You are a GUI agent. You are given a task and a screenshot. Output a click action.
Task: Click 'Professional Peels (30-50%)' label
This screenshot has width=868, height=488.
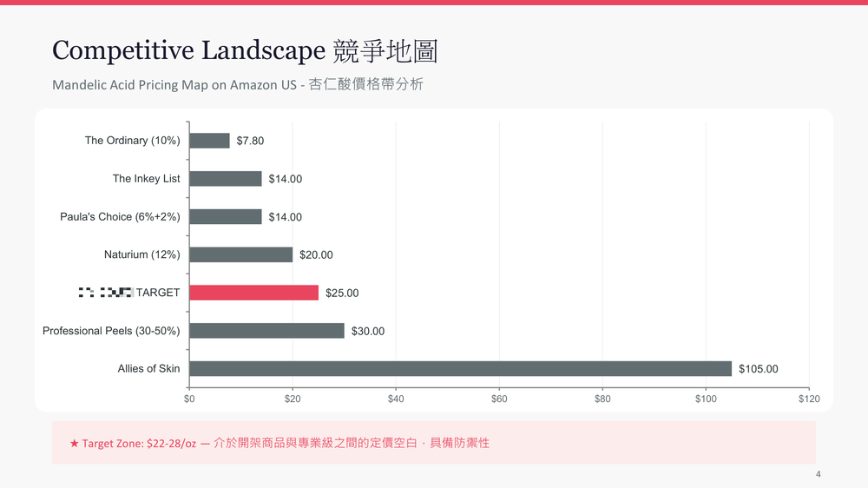(111, 331)
